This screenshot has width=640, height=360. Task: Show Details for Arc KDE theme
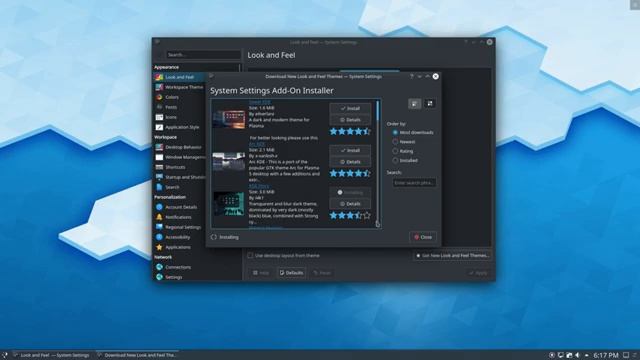click(x=350, y=162)
